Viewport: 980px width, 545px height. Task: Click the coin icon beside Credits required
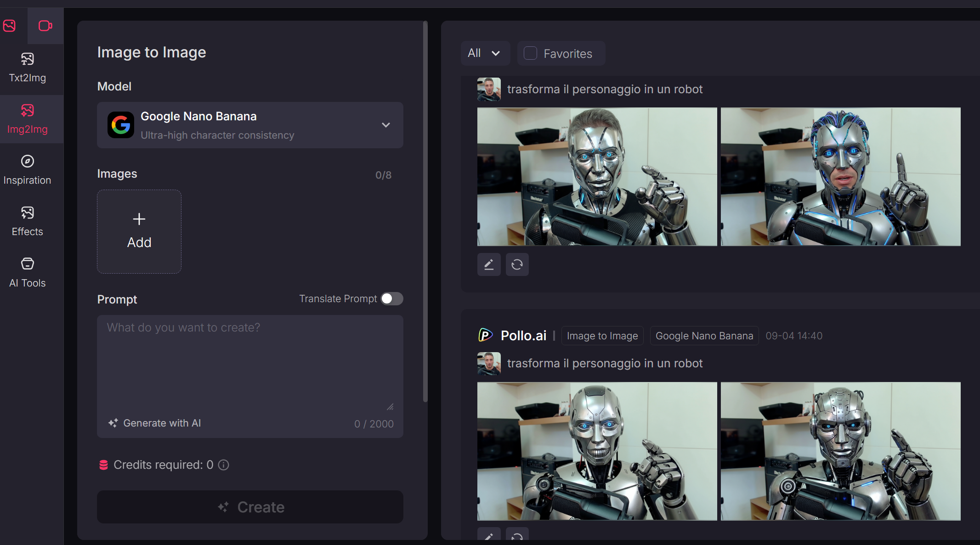tap(104, 465)
